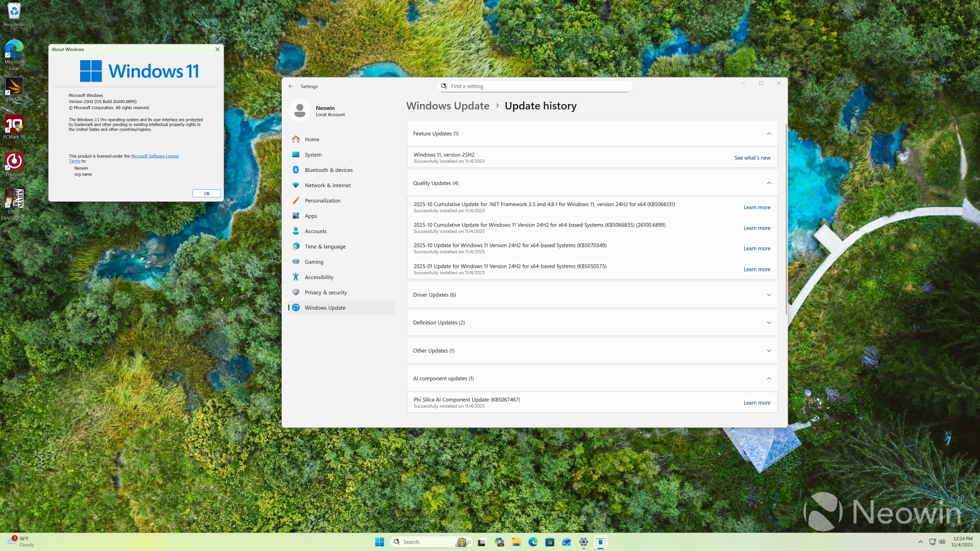
Task: Click the Settings window vertical scrollbar
Action: pyautogui.click(x=786, y=219)
